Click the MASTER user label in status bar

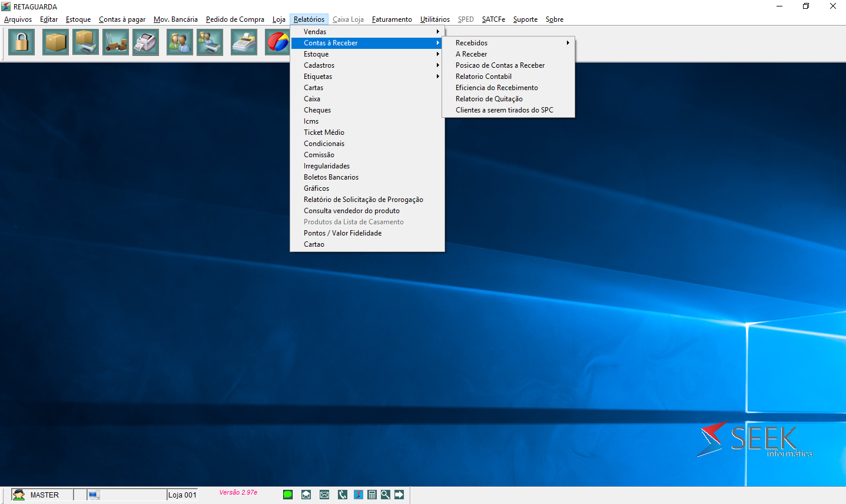click(x=45, y=495)
